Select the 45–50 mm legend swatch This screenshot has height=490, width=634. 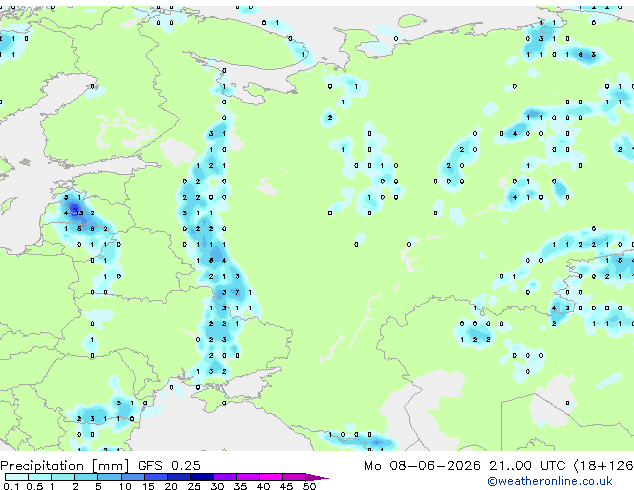coord(294,477)
